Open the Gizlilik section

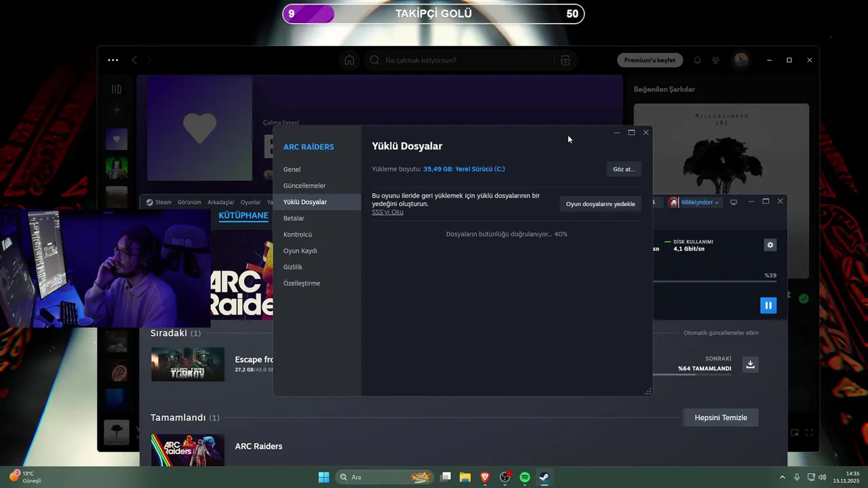(x=317, y=267)
